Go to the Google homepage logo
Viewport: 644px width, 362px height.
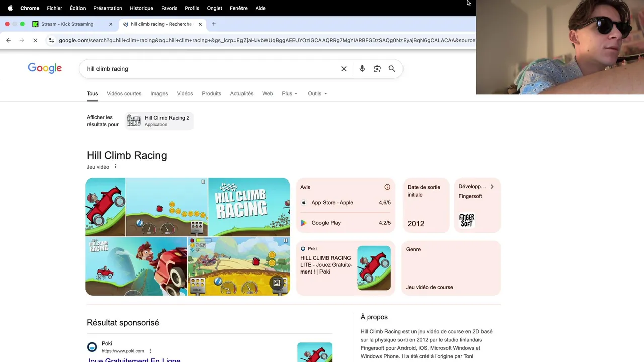pos(45,68)
